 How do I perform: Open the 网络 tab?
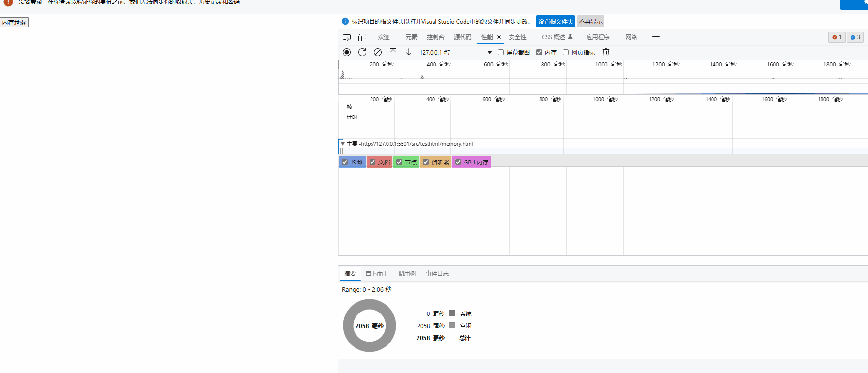[631, 37]
